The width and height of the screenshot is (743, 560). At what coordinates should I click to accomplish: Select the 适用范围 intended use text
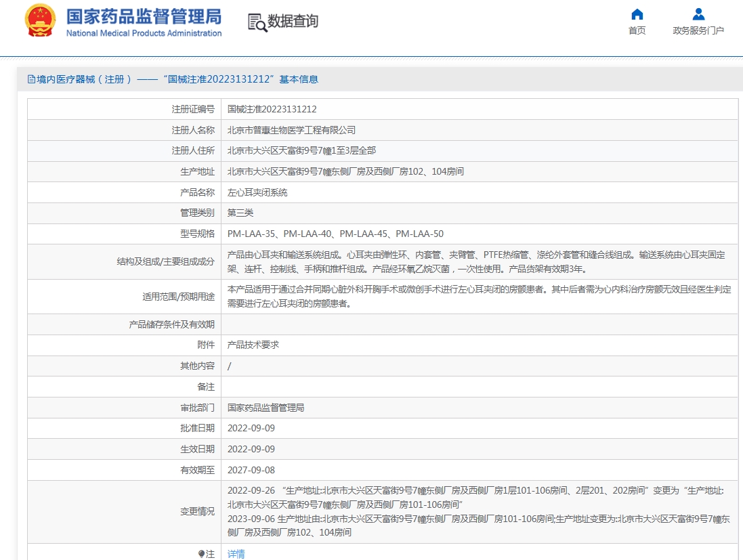479,296
